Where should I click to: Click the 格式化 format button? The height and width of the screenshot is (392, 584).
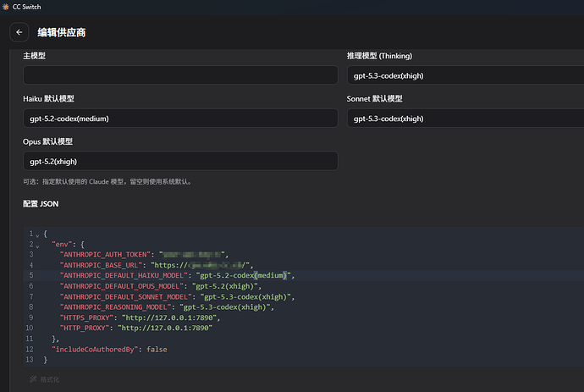[x=45, y=379]
